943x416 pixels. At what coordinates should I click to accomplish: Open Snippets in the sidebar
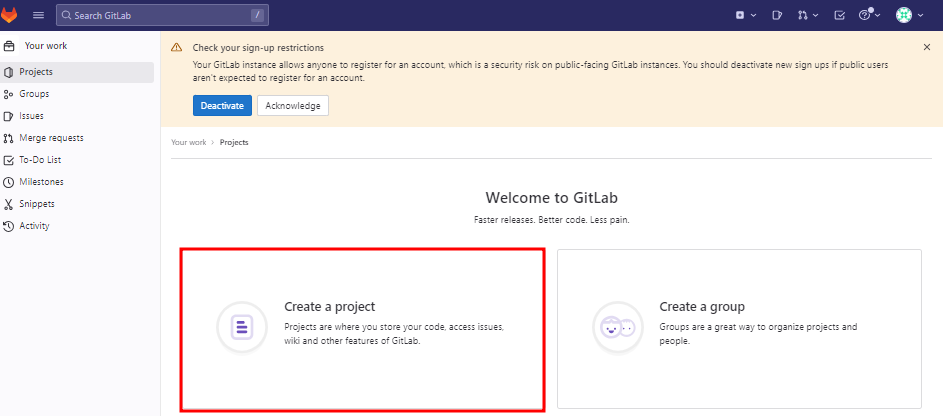pyautogui.click(x=77, y=204)
